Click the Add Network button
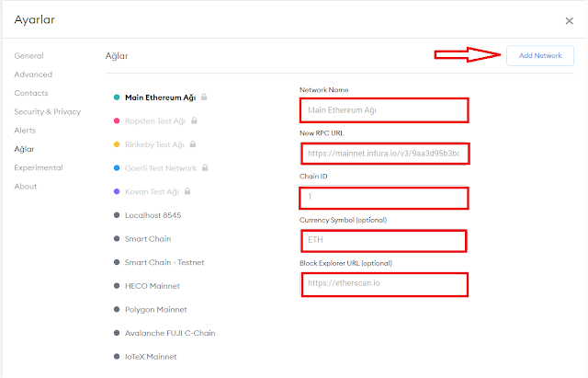This screenshot has width=588, height=378. [539, 56]
